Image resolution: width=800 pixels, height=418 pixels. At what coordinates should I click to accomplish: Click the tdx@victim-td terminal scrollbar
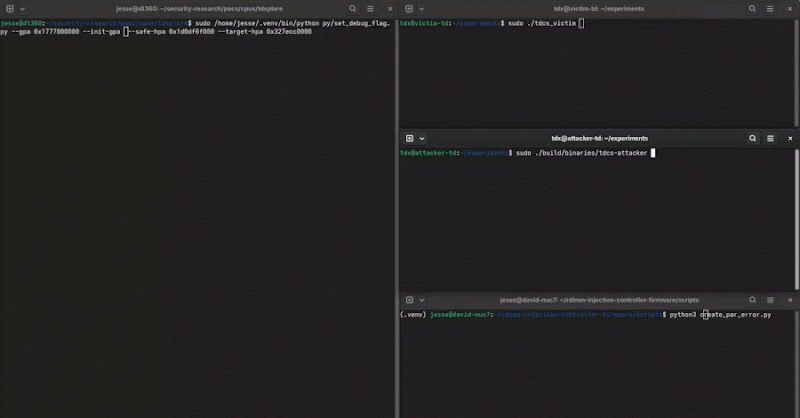(796, 73)
